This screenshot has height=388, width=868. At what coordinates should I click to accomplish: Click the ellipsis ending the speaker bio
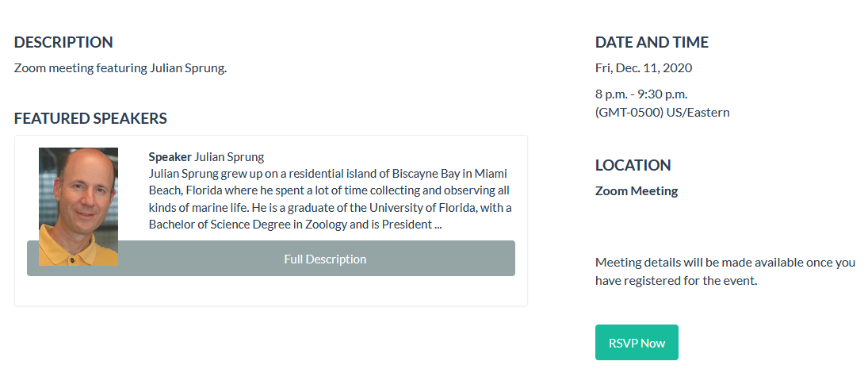(x=437, y=225)
